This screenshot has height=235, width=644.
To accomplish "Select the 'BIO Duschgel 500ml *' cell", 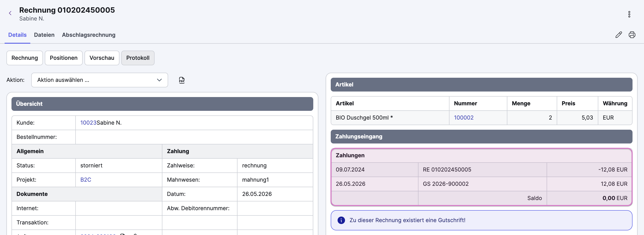I will pos(390,118).
